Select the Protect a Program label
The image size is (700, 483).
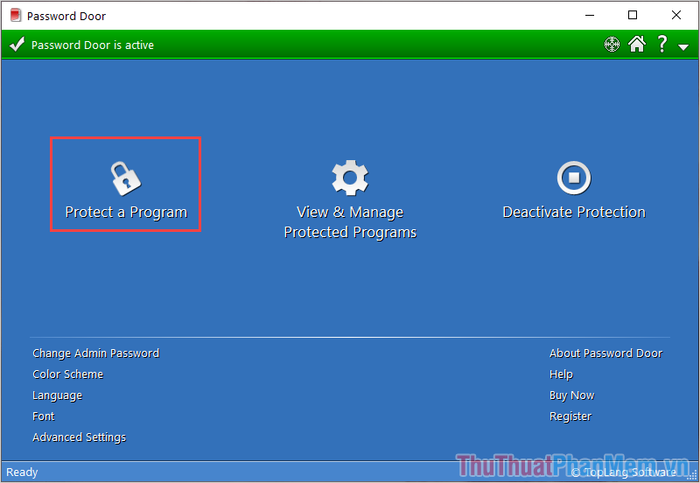(x=126, y=212)
